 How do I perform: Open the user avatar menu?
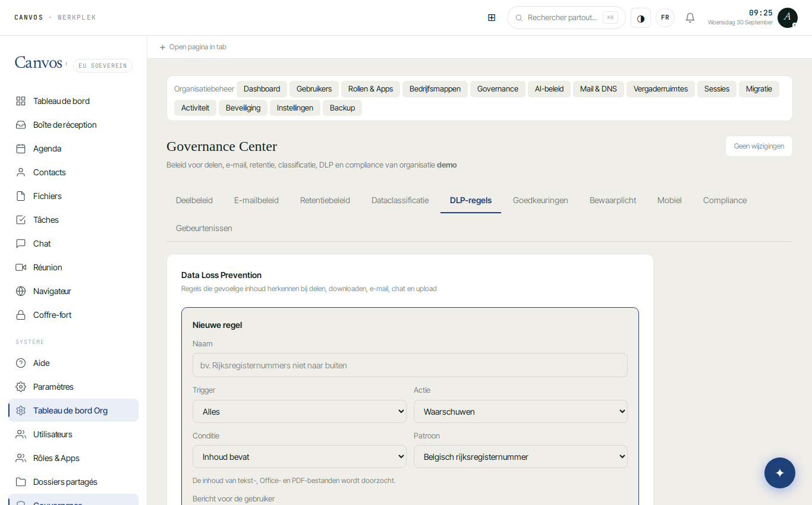click(x=788, y=18)
